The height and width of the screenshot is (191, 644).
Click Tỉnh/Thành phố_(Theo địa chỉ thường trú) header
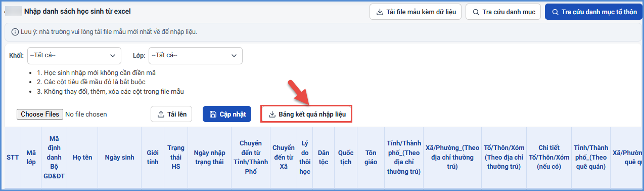404,158
